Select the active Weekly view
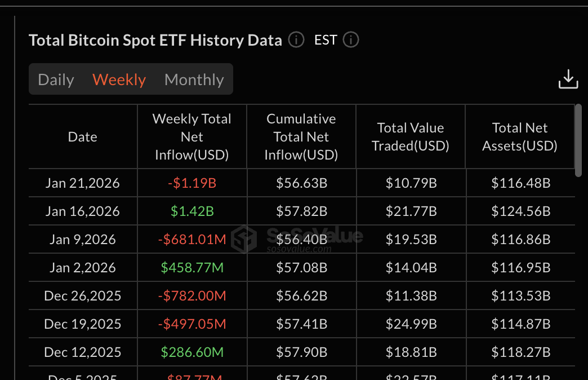Image resolution: width=588 pixels, height=380 pixels. pyautogui.click(x=119, y=79)
